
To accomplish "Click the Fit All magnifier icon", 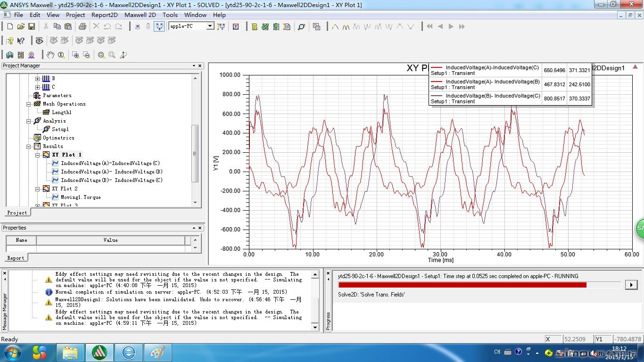I will [x=101, y=55].
